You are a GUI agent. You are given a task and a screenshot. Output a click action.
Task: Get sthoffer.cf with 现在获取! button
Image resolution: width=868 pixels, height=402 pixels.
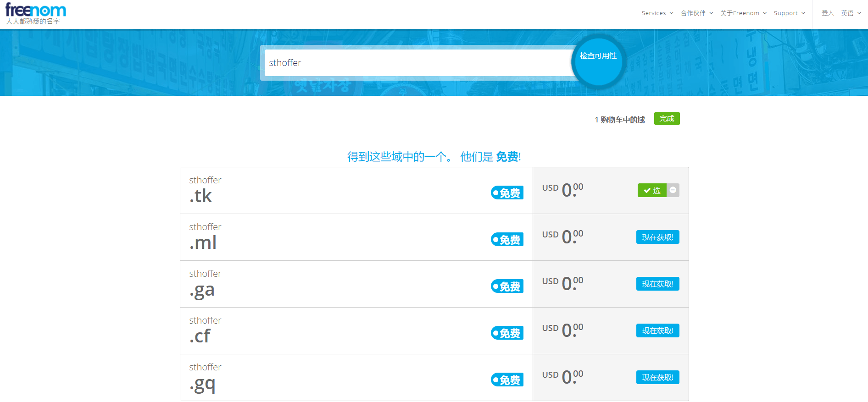pos(657,331)
